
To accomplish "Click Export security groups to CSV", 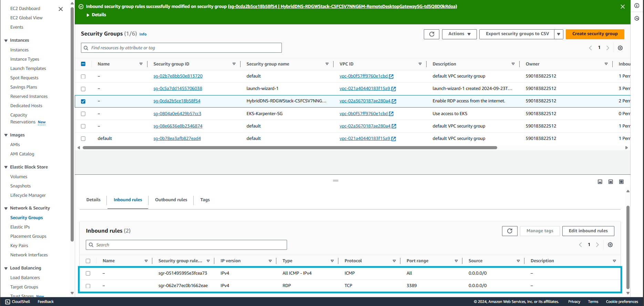I will pos(517,34).
